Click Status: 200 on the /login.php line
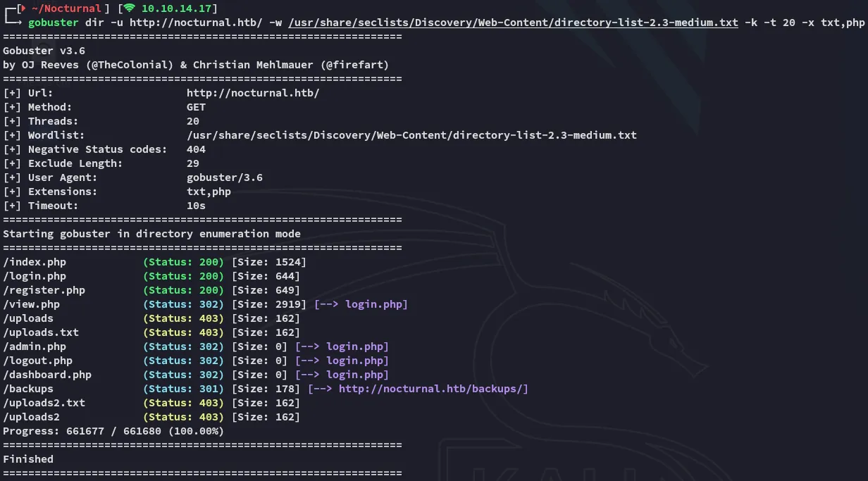Viewport: 868px width, 481px height. pos(183,276)
